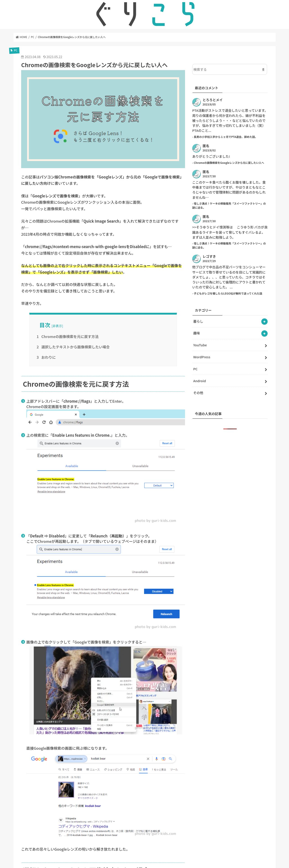Click Reset all in first Experiments screenshot
289x868 pixels.
[167, 443]
